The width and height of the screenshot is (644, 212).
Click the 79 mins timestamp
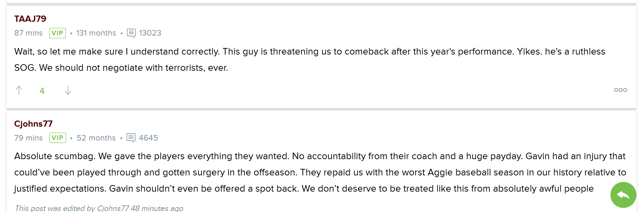(28, 138)
